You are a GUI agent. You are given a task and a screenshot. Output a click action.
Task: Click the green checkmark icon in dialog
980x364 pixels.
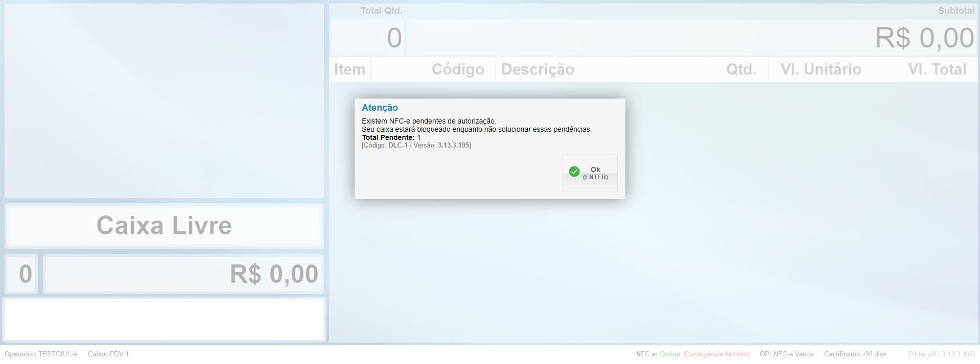(x=574, y=172)
